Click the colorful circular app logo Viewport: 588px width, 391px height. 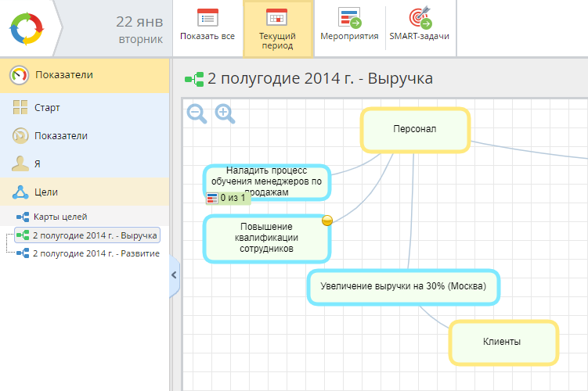(27, 28)
